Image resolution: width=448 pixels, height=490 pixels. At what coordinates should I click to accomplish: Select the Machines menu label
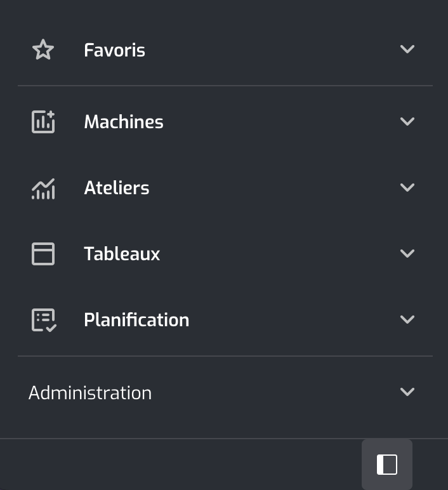(124, 122)
